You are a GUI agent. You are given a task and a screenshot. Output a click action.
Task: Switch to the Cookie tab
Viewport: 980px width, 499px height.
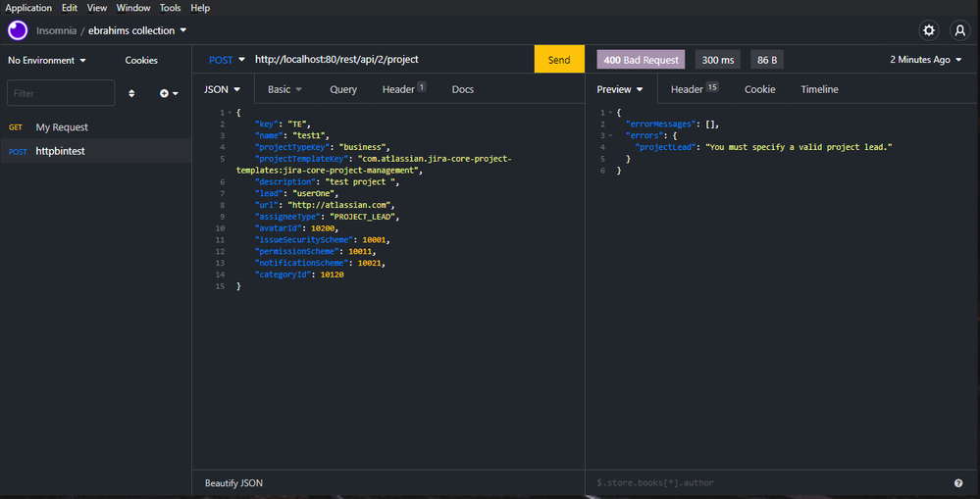pyautogui.click(x=760, y=89)
